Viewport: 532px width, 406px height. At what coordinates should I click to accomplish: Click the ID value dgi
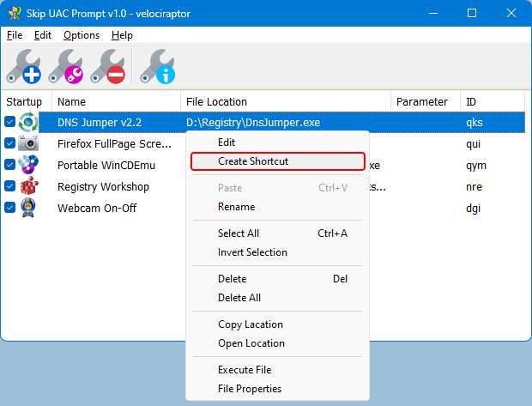474,208
